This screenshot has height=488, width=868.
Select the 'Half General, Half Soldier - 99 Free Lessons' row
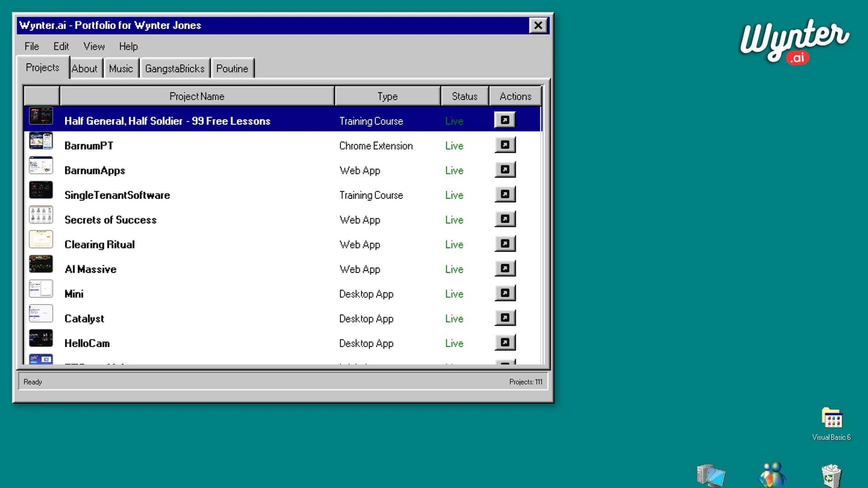coord(282,119)
